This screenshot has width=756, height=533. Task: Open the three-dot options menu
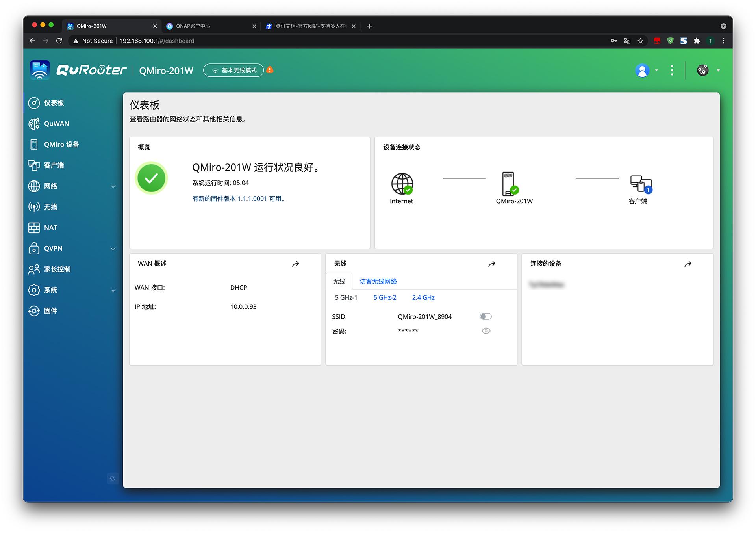pos(672,70)
